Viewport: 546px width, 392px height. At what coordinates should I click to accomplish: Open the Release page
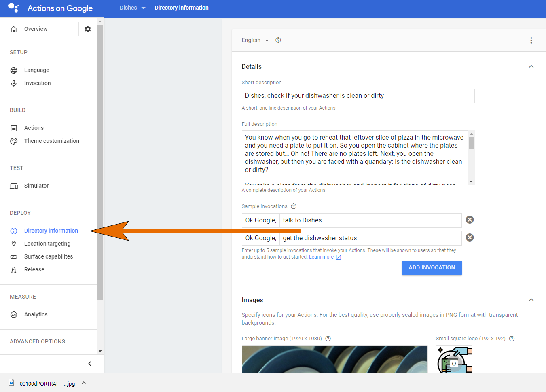[x=34, y=270]
